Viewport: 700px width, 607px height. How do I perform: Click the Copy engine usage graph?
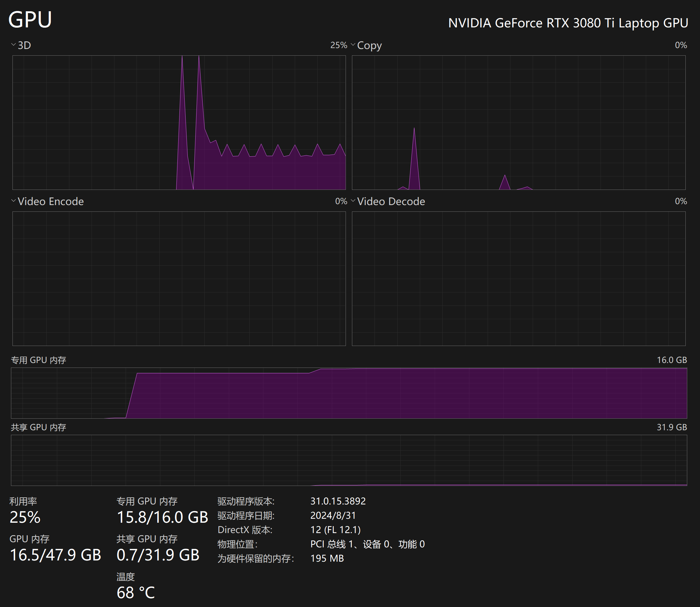[x=518, y=123]
